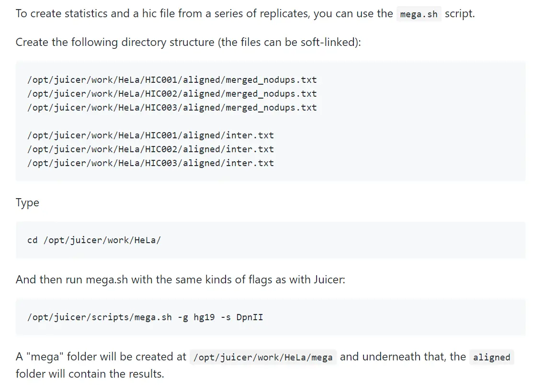
Task: Click the HIC003 merged_nodups.txt path line
Action: 172,108
